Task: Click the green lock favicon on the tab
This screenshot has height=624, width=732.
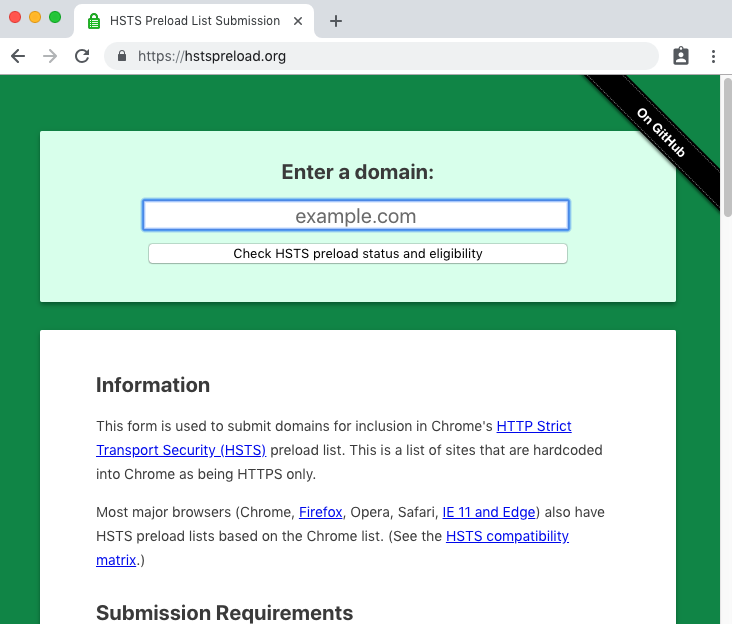Action: point(94,21)
